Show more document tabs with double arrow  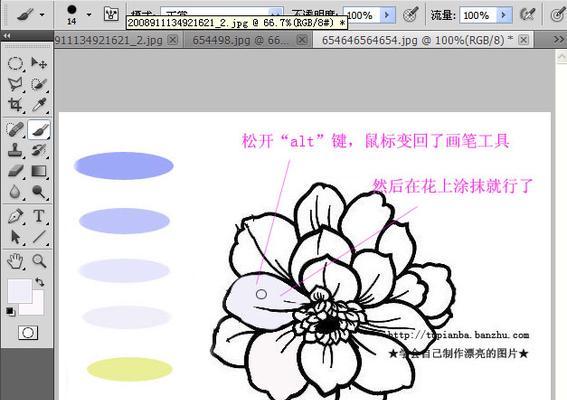[x=558, y=39]
